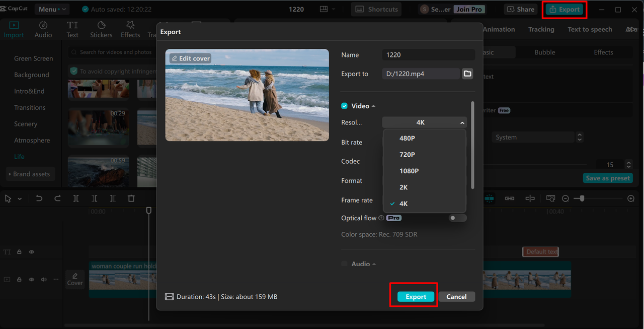Click Edit cover on the preview image
The width and height of the screenshot is (644, 329).
pos(191,58)
